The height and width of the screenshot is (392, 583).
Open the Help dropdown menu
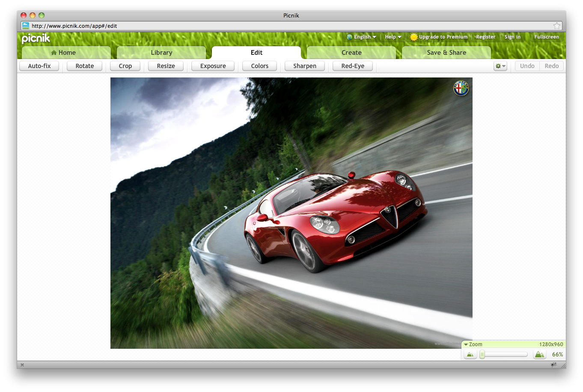point(393,37)
